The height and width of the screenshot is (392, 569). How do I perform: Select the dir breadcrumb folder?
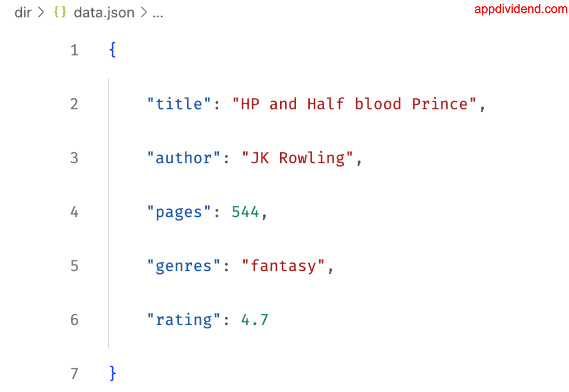point(23,13)
